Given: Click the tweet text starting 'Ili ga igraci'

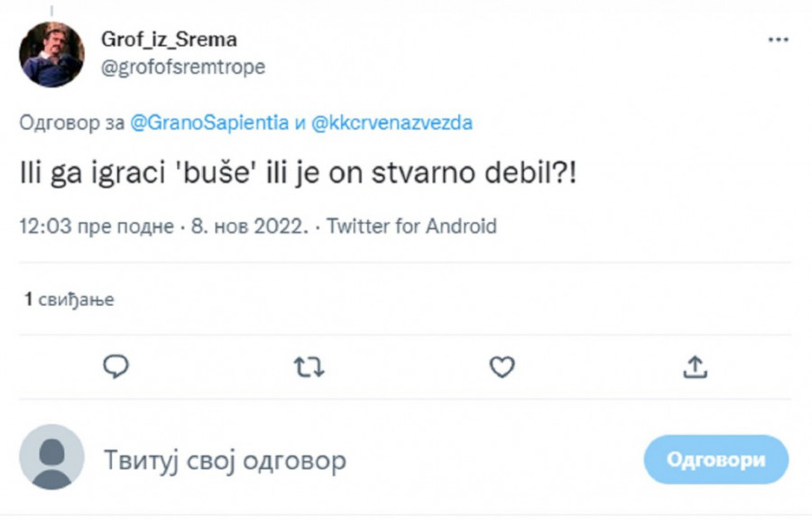Looking at the screenshot, I should (298, 173).
